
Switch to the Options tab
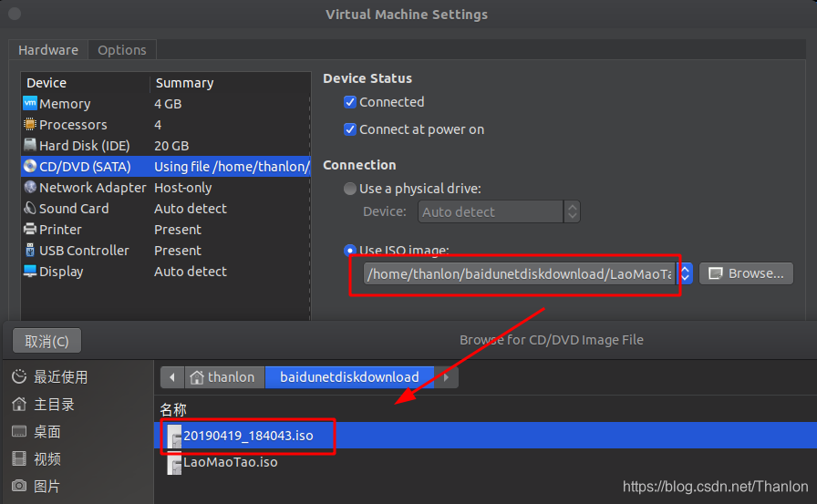tap(122, 50)
